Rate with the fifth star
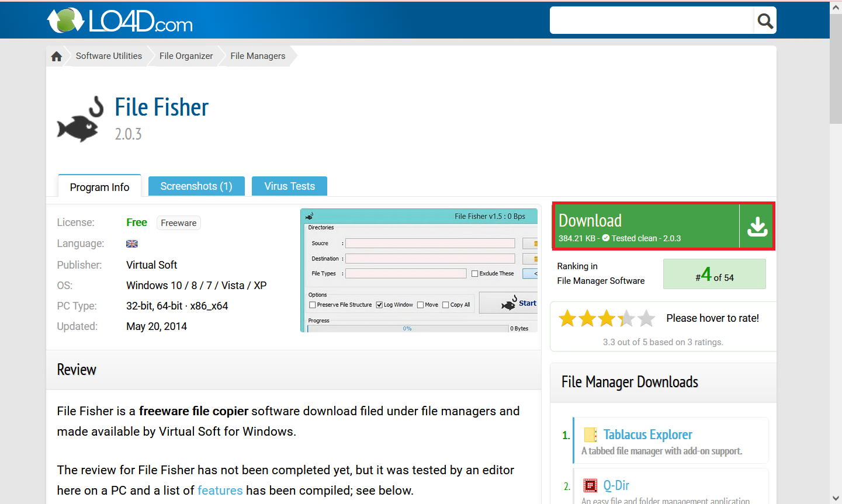842x504 pixels. 646,318
